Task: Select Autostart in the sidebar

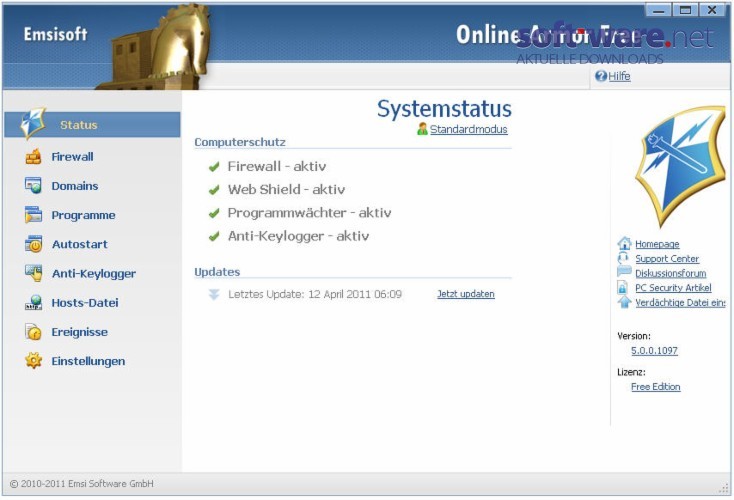Action: pyautogui.click(x=80, y=244)
